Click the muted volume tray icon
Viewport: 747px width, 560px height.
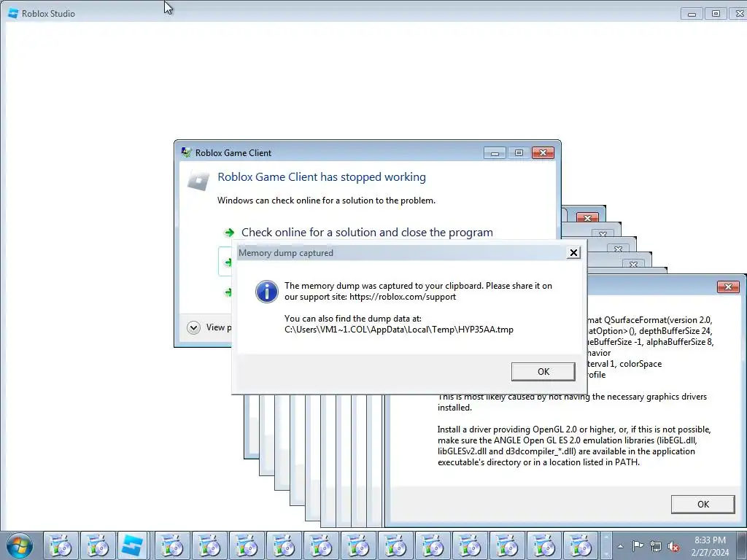click(x=673, y=546)
